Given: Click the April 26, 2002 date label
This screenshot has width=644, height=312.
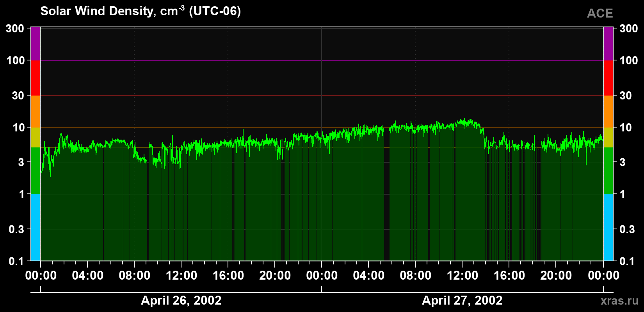Looking at the screenshot, I should (x=181, y=300).
